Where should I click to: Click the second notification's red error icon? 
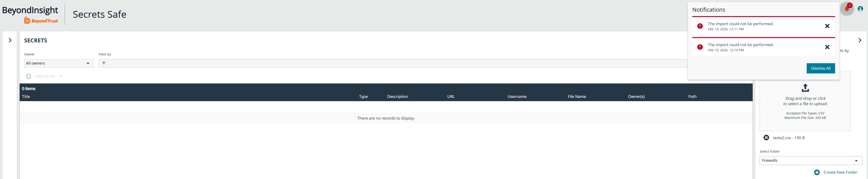[x=700, y=47]
